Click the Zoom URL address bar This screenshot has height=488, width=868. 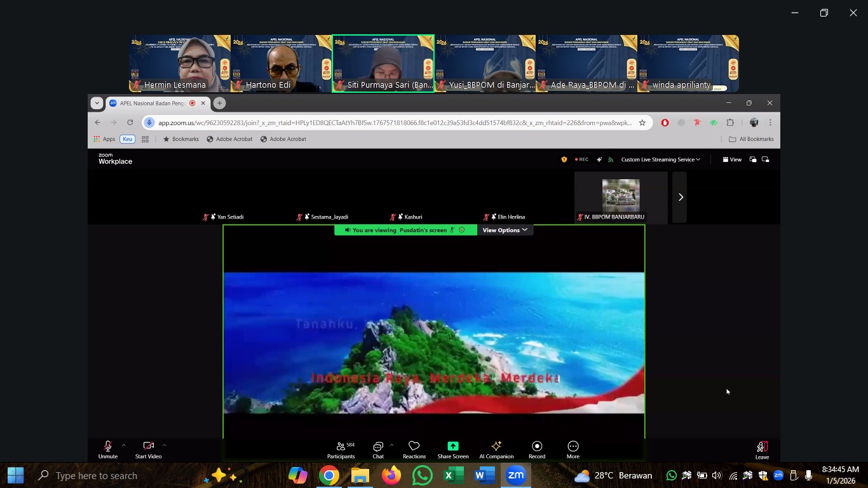click(x=394, y=123)
